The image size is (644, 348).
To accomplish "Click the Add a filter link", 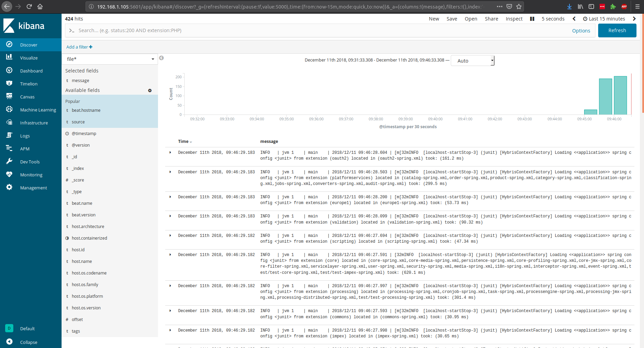I will tap(79, 47).
